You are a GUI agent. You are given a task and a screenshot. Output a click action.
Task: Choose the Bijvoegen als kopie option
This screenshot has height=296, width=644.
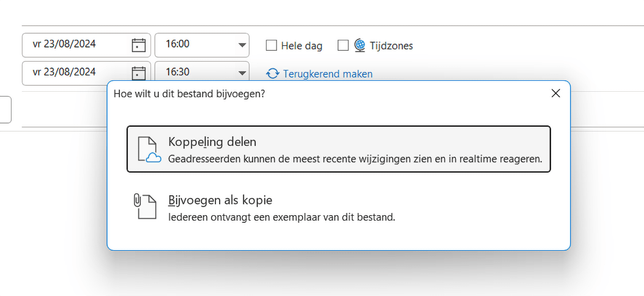click(x=338, y=206)
